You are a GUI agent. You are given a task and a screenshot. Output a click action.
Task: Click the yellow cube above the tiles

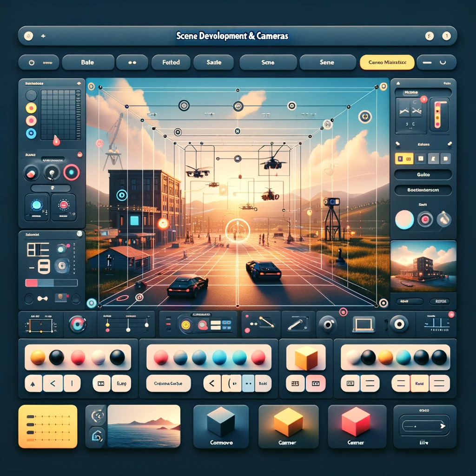coord(306,357)
